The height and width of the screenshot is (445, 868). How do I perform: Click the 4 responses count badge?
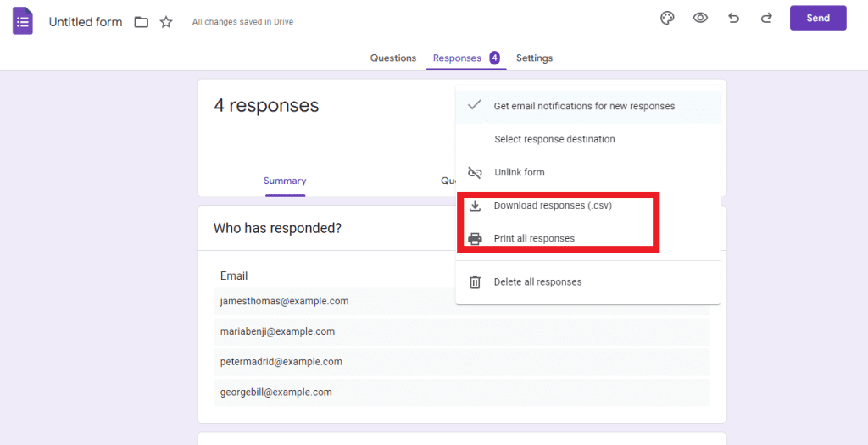click(494, 58)
